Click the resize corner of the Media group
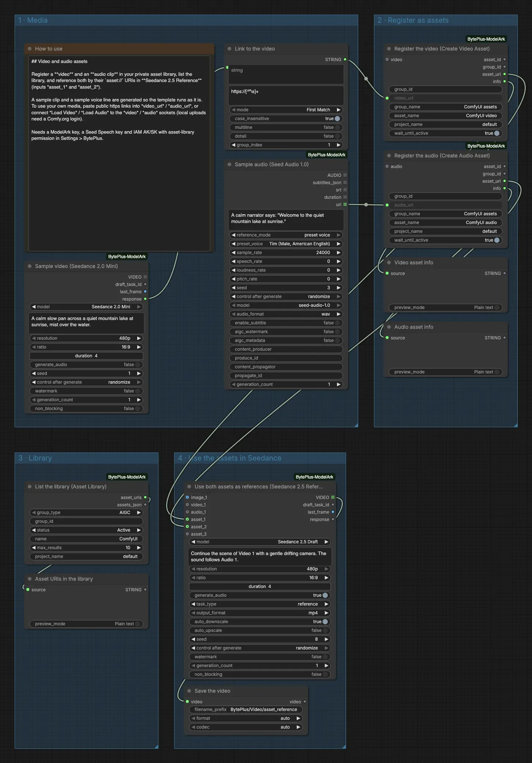The height and width of the screenshot is (763, 532). pos(356,425)
